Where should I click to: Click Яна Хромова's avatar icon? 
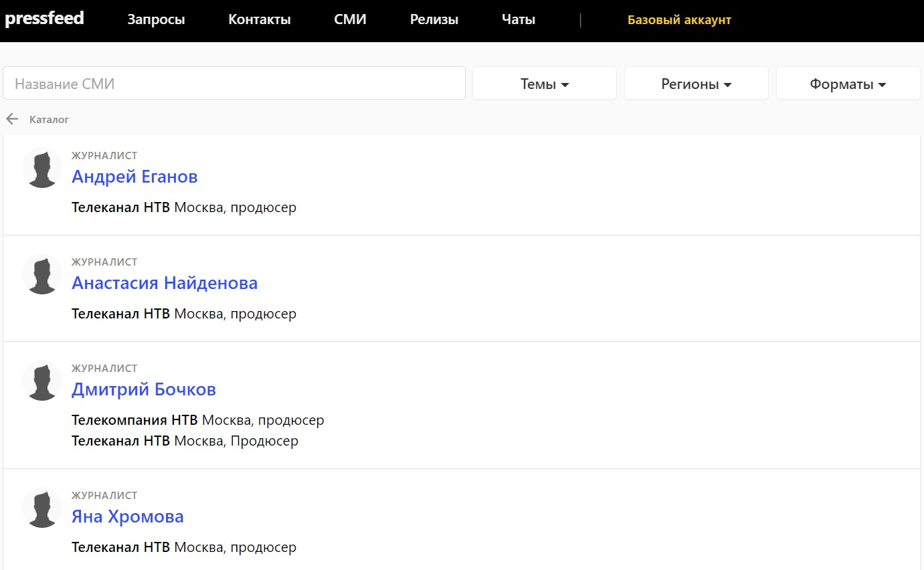(x=42, y=508)
